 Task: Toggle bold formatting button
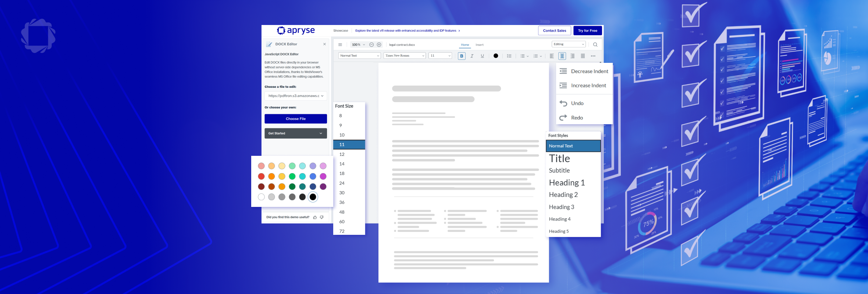click(x=462, y=56)
